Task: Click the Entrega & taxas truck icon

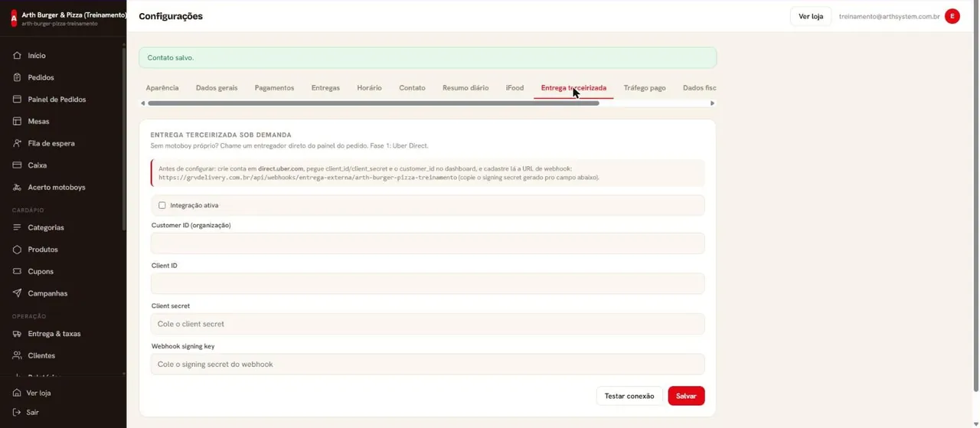Action: 17,334
